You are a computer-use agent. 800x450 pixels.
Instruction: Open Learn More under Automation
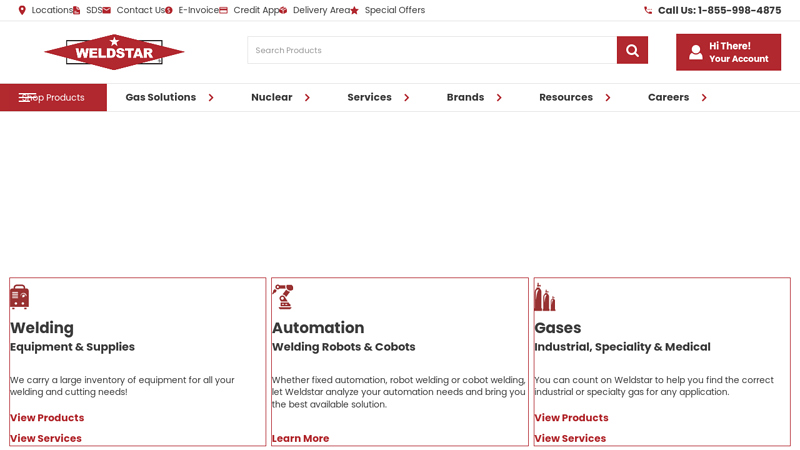coord(301,438)
